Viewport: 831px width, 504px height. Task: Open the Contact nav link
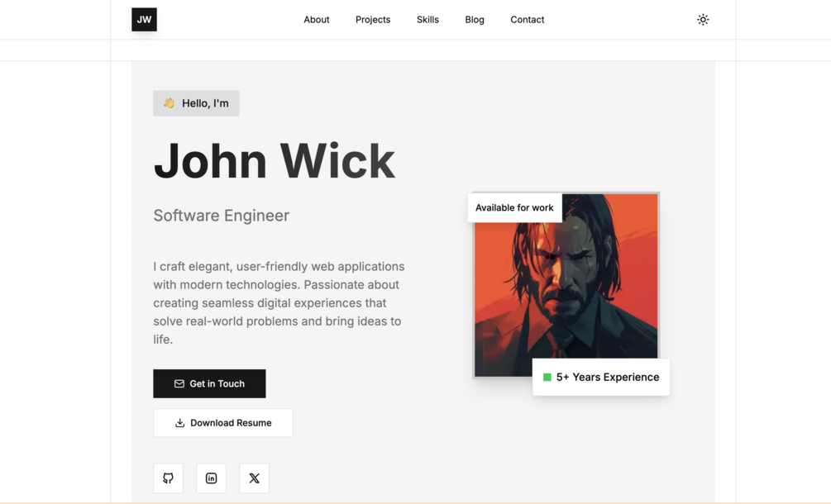[528, 20]
